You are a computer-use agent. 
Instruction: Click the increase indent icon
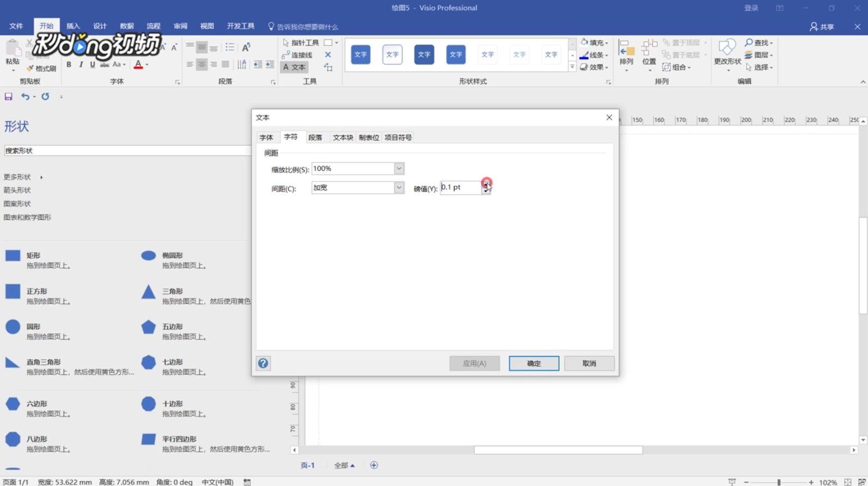click(x=270, y=65)
